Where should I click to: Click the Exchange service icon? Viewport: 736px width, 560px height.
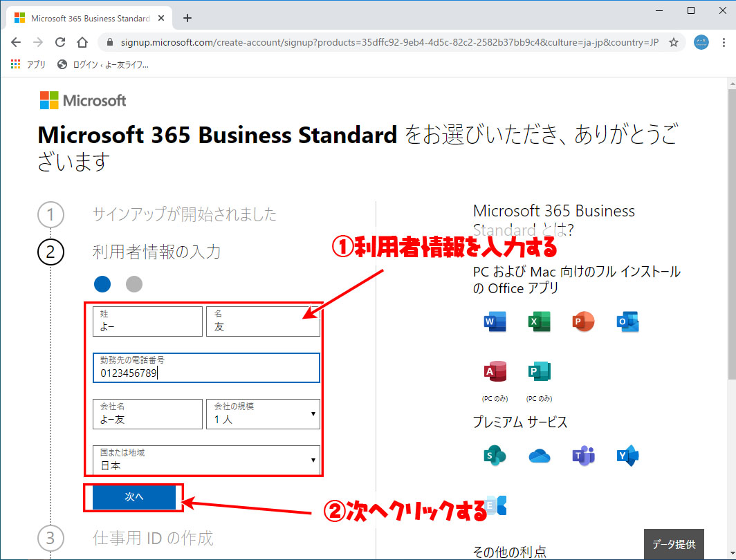pyautogui.click(x=497, y=505)
